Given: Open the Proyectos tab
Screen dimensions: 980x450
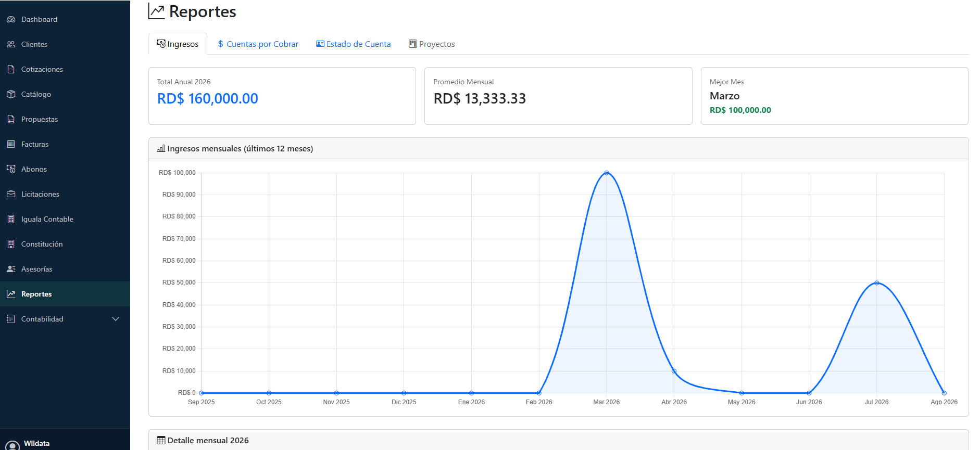Looking at the screenshot, I should [x=432, y=44].
